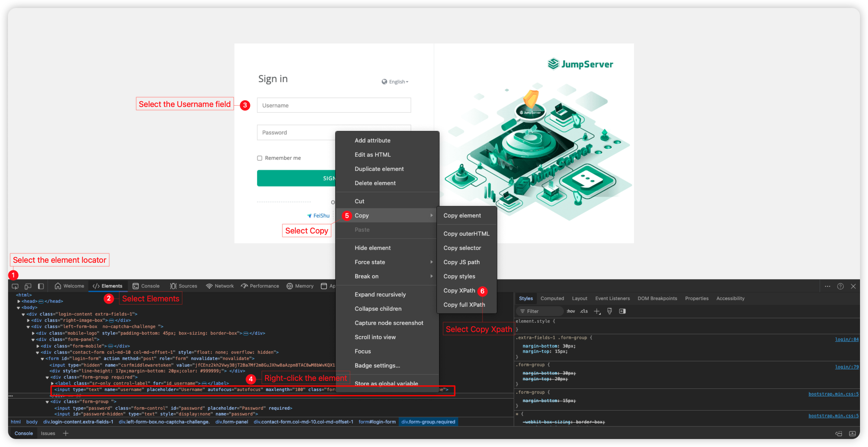This screenshot has width=868, height=447.
Task: Click the Username input field
Action: tap(334, 105)
